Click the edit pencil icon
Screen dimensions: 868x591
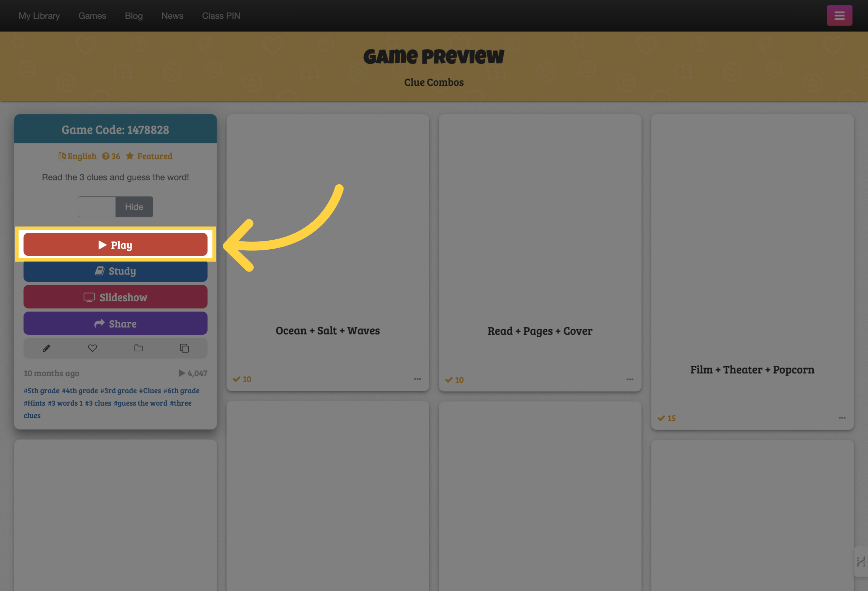pyautogui.click(x=46, y=348)
